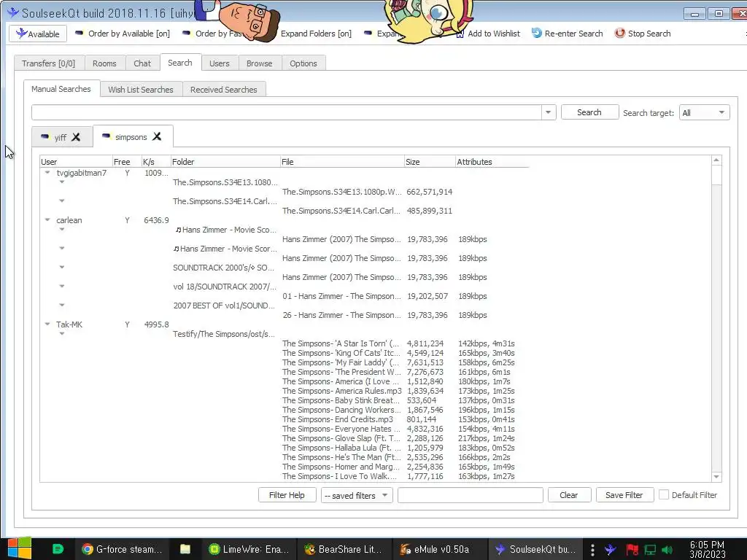Open the saved filters dropdown
747x560 pixels.
(x=357, y=496)
